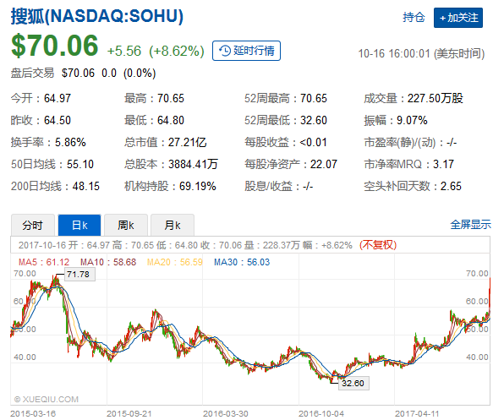Click 市净率MRQ：3.17 value

408,165
